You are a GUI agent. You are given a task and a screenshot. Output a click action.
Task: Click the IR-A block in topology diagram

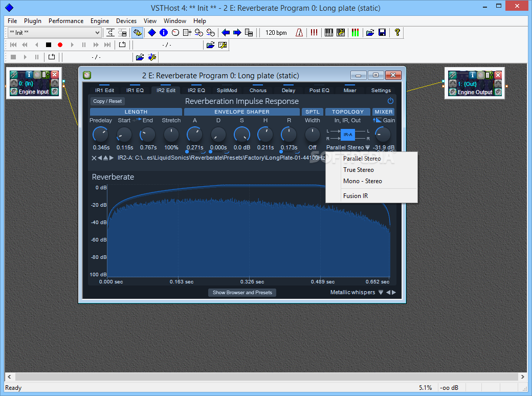[x=347, y=135]
